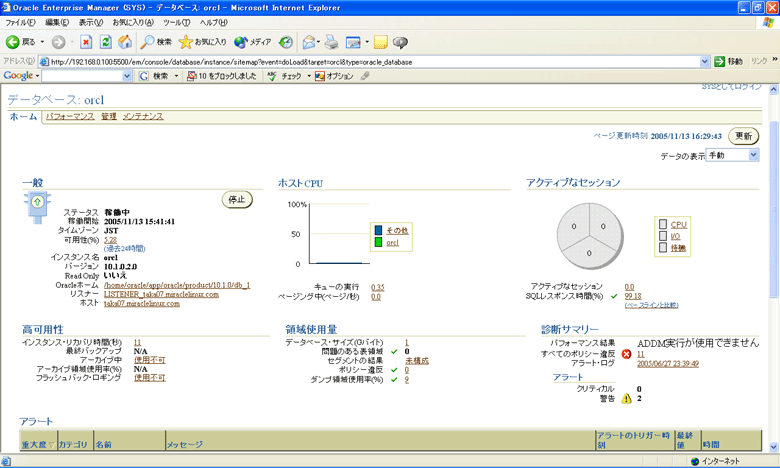Viewport: 780px width, 468px height.
Task: Click the Shutdown (停止) button
Action: [237, 199]
